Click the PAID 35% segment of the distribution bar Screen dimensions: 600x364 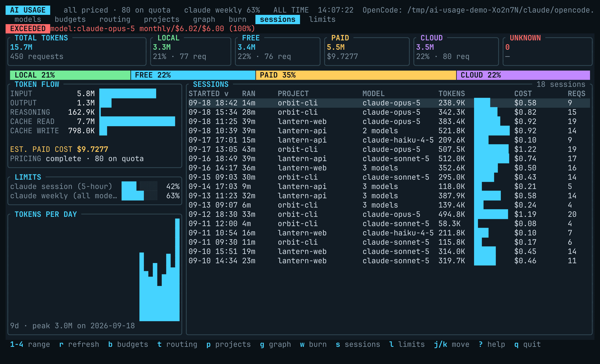pyautogui.click(x=356, y=75)
